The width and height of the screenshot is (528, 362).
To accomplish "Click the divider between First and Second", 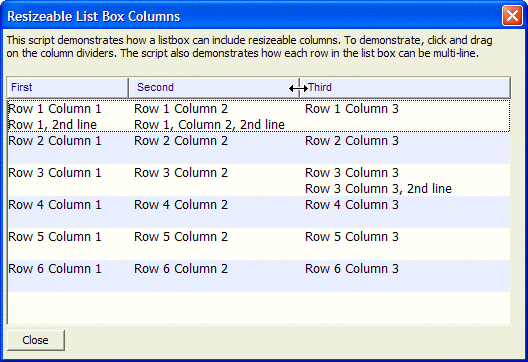I will [x=128, y=88].
